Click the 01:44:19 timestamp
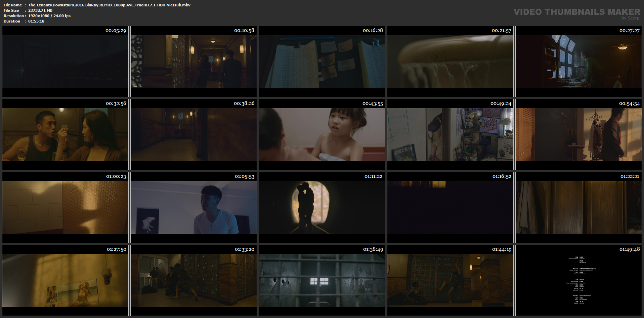Viewport: 644px width, 318px height. coord(502,249)
